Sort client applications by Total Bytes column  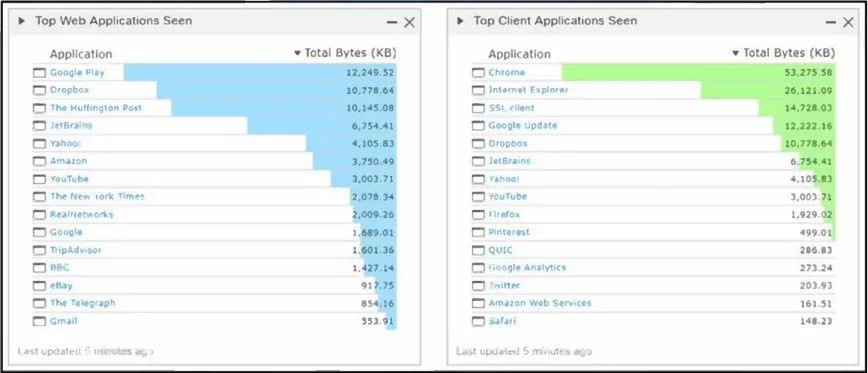click(783, 53)
